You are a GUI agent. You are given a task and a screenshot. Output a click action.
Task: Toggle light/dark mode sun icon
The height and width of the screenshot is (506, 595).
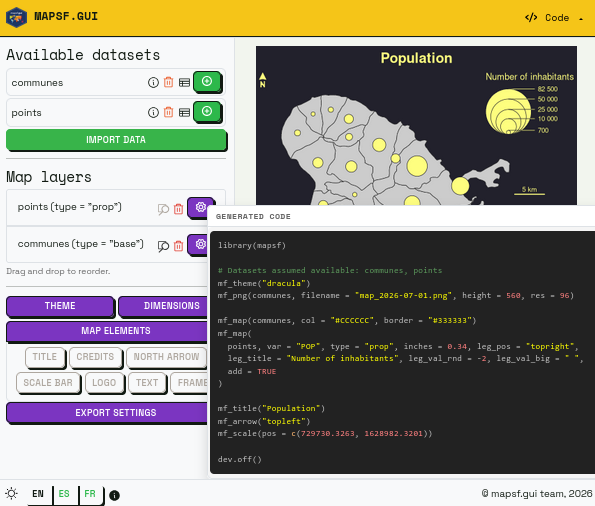[x=12, y=493]
